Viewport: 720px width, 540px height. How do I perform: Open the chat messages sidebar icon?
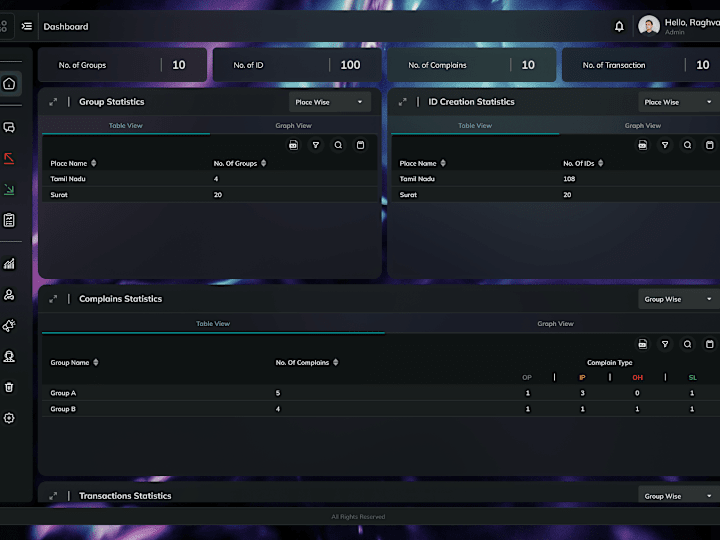9,127
